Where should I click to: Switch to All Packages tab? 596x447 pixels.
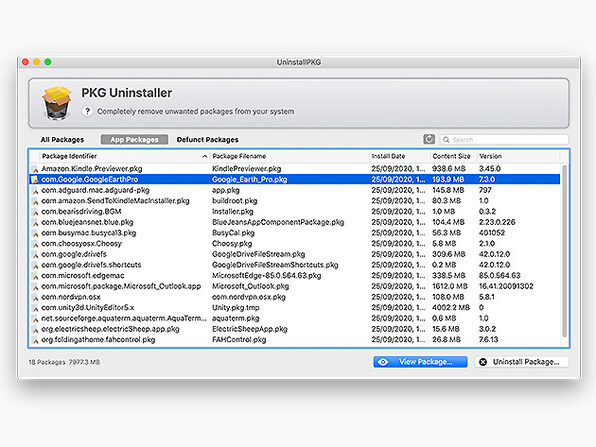(62, 139)
